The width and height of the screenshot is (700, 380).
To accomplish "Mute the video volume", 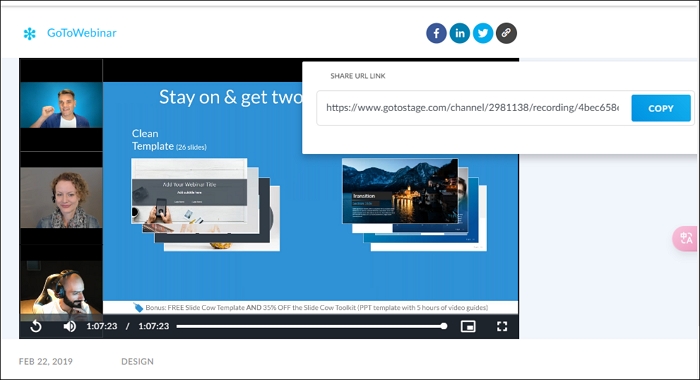I will point(69,326).
